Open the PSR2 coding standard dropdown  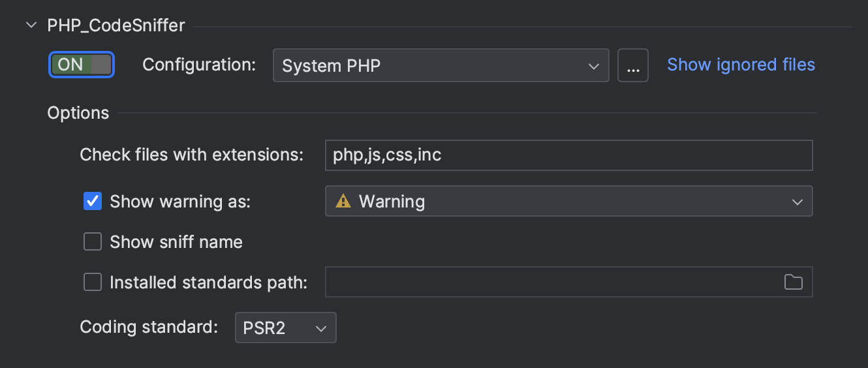pos(285,328)
